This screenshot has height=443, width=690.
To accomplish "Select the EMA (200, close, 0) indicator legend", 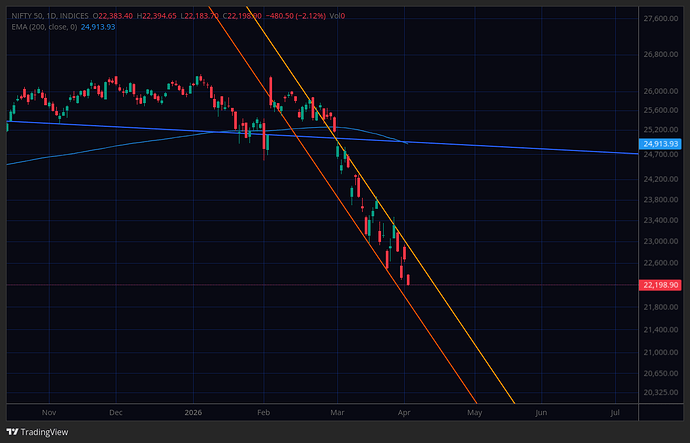I will click(44, 27).
